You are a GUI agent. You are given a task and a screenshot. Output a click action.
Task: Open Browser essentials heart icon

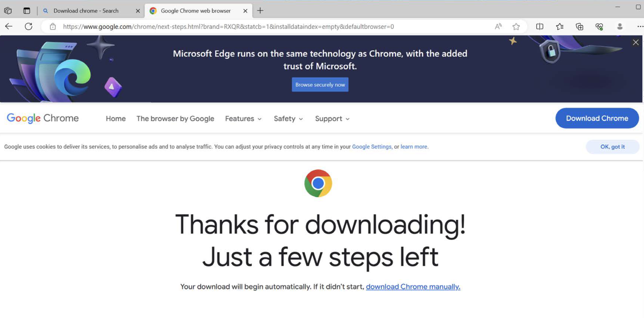(x=599, y=27)
